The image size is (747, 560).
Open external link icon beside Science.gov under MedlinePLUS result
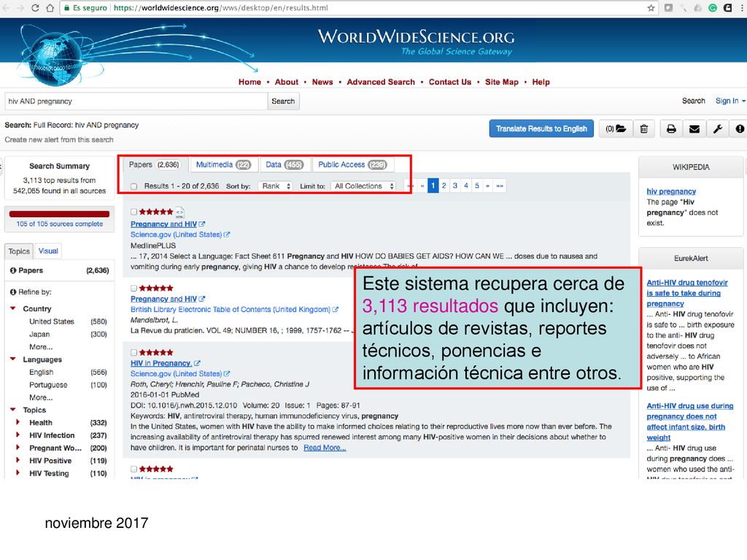point(227,234)
